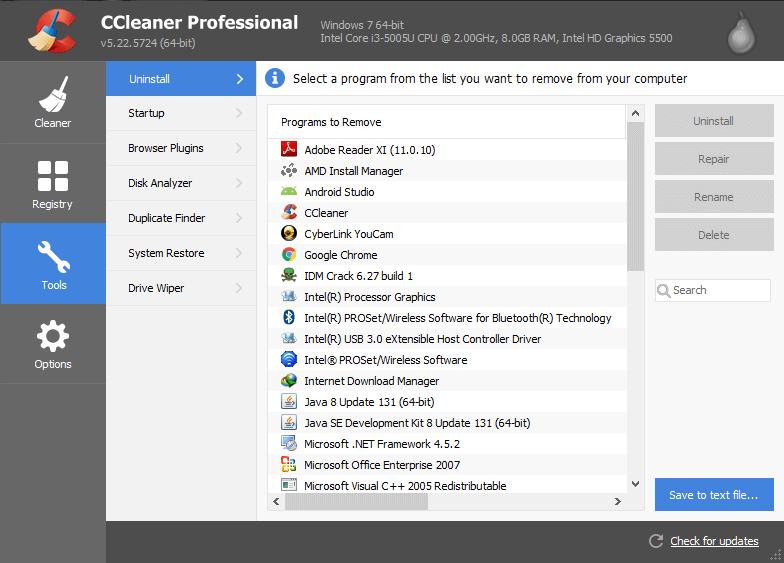
Task: Click the Java 8 Update 131 icon
Action: coord(288,402)
